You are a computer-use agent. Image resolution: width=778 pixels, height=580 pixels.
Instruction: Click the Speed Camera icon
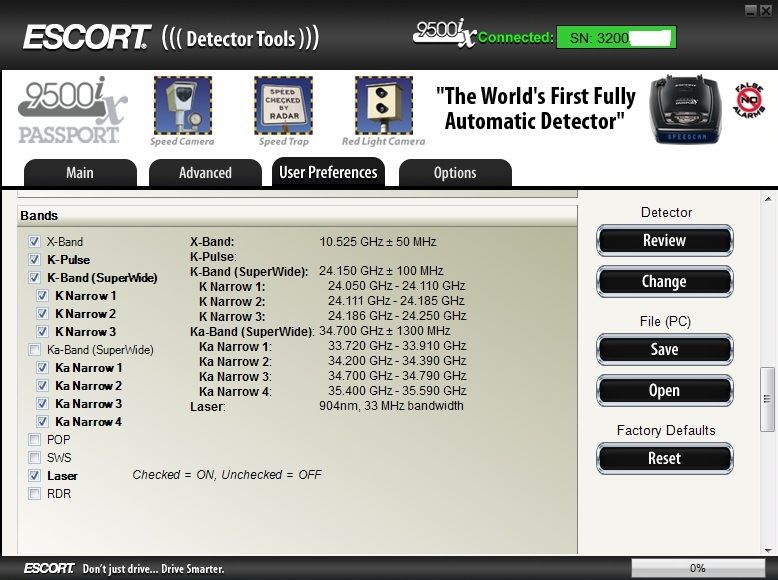tap(182, 106)
